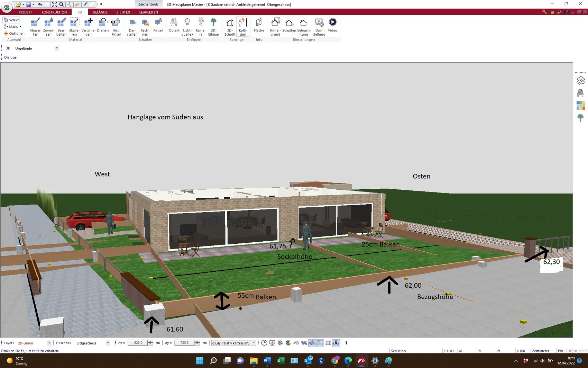588x368 pixels.
Task: Open the Geschoss Erdgeschoss dropdown
Action: click(108, 343)
